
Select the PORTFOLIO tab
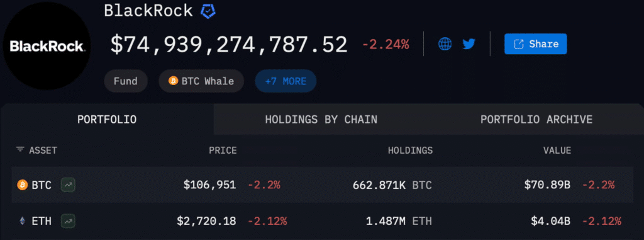point(107,120)
